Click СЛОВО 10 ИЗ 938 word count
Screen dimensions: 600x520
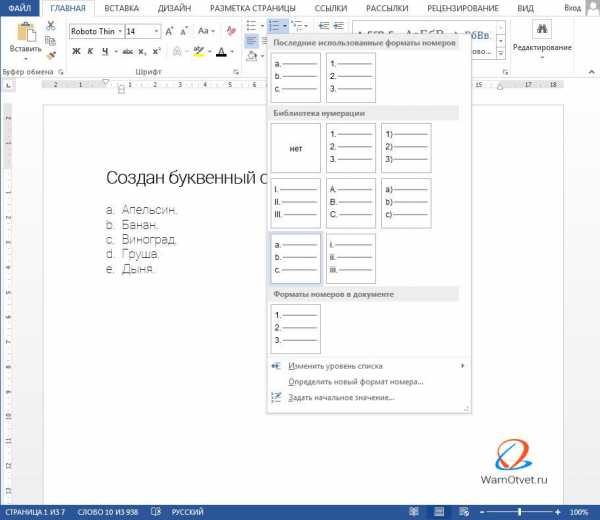(108, 512)
